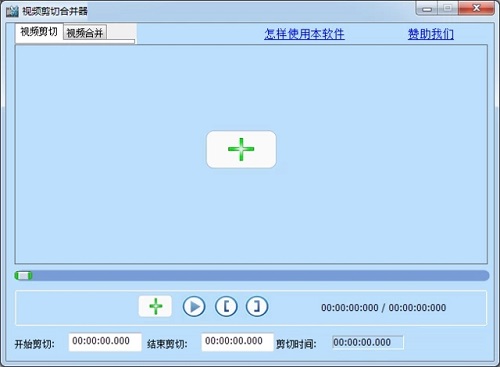The width and height of the screenshot is (500, 367).
Task: Switch to the 视频合并 tab
Action: [x=85, y=33]
